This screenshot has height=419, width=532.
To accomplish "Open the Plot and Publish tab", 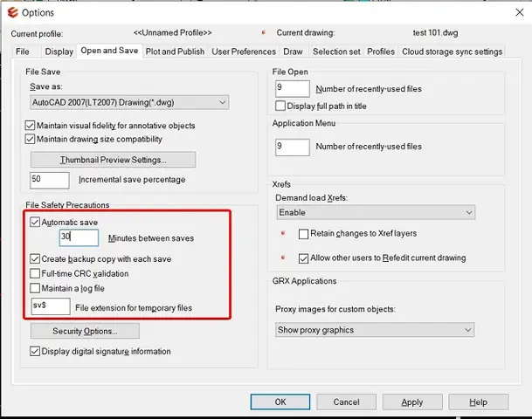I will [175, 52].
